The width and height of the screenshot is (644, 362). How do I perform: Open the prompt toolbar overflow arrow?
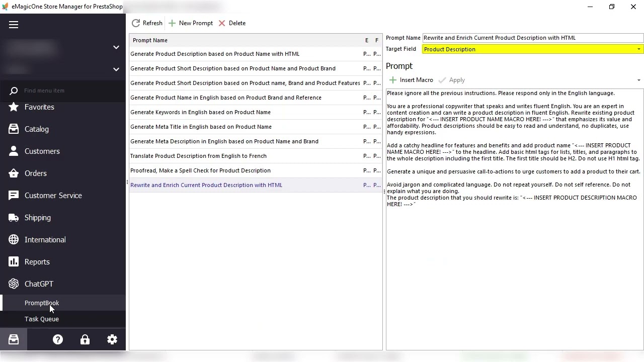(638, 80)
